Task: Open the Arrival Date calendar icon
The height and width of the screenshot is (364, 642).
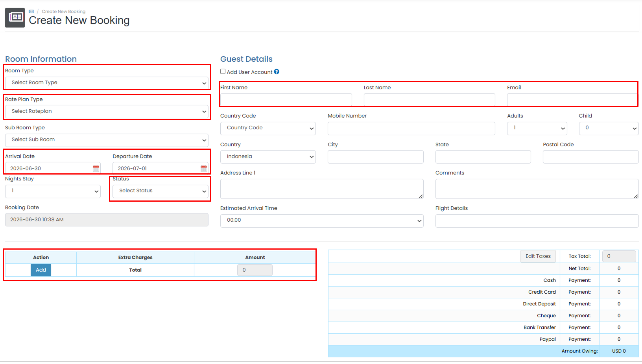Action: (96, 168)
